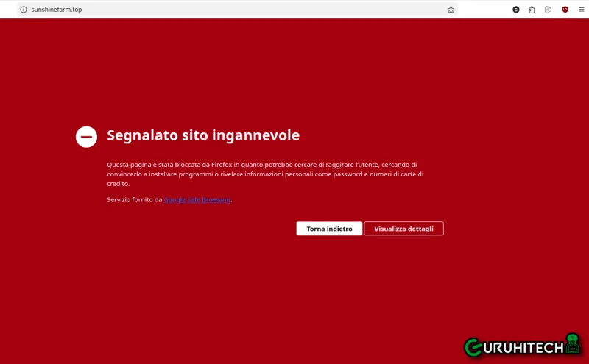Open the Google Safe Browsing link
This screenshot has height=364, width=589.
pos(197,199)
